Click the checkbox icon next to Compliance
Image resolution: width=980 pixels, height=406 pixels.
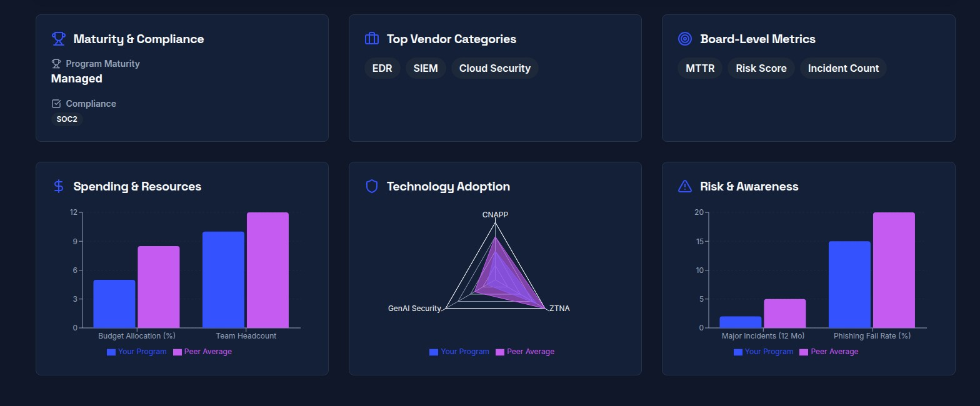(x=56, y=104)
